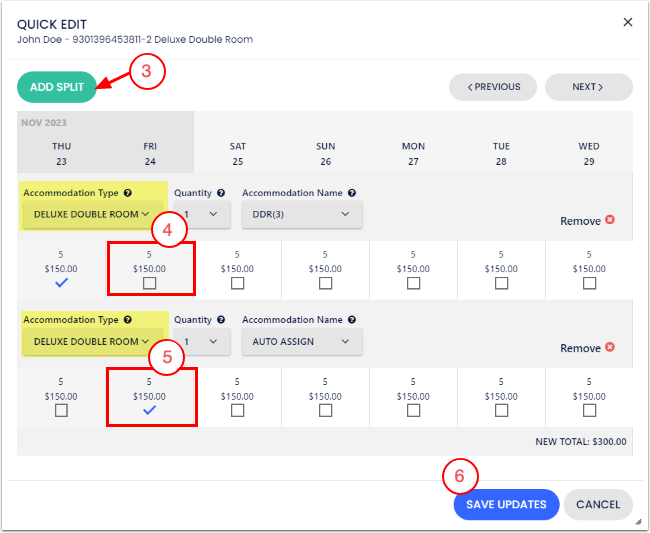Click the first row's red Remove icon
This screenshot has height=533, width=650.
point(610,221)
